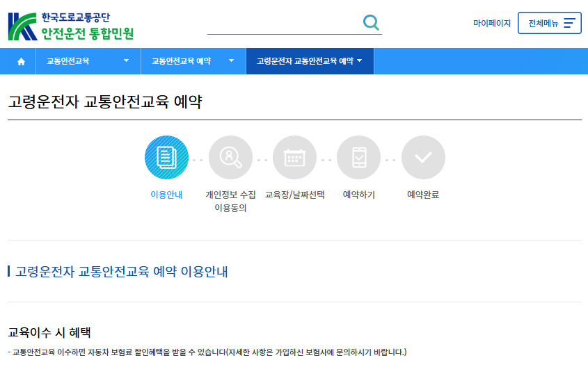Open the 전체메뉴 button
588x376 pixels.
[549, 23]
